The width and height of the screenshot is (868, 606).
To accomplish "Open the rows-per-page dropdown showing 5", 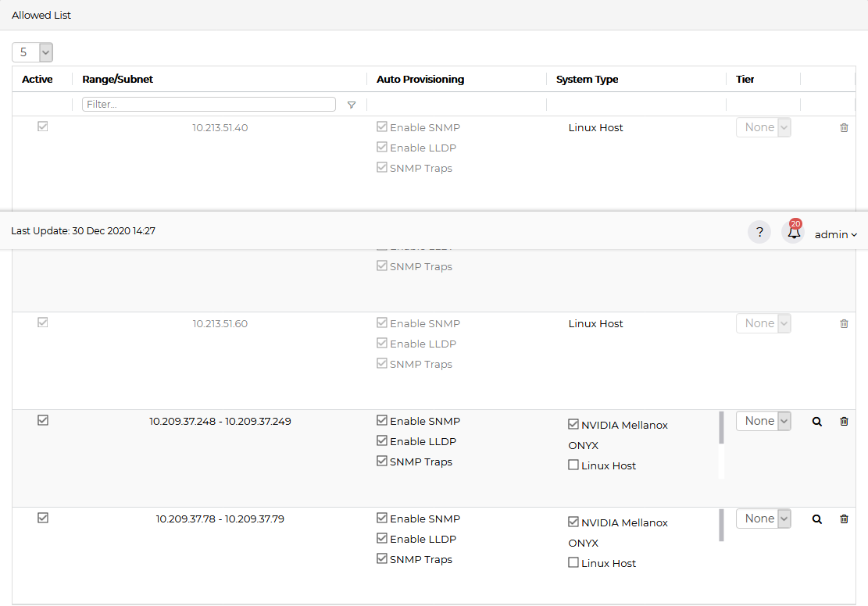I will coord(32,52).
